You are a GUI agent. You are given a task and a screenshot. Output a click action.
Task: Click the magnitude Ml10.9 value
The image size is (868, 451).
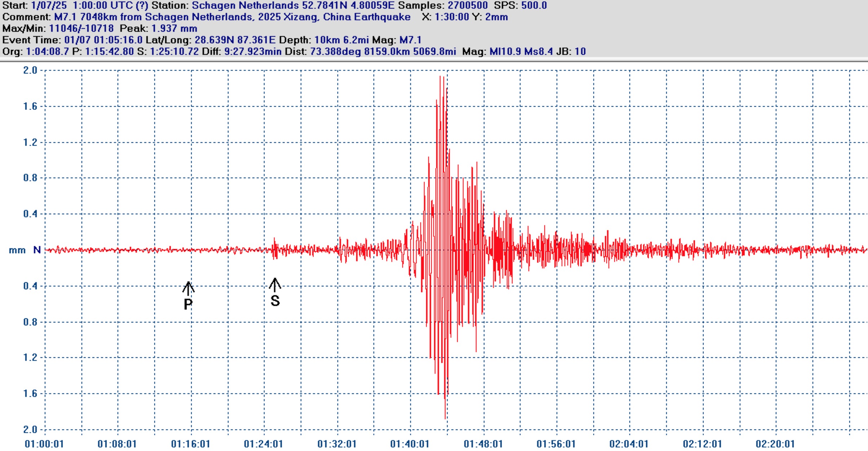click(x=505, y=52)
